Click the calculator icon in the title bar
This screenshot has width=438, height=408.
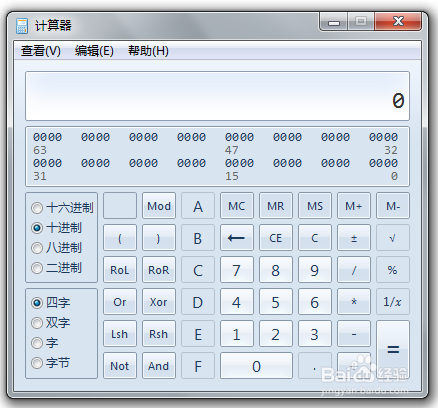click(x=22, y=26)
